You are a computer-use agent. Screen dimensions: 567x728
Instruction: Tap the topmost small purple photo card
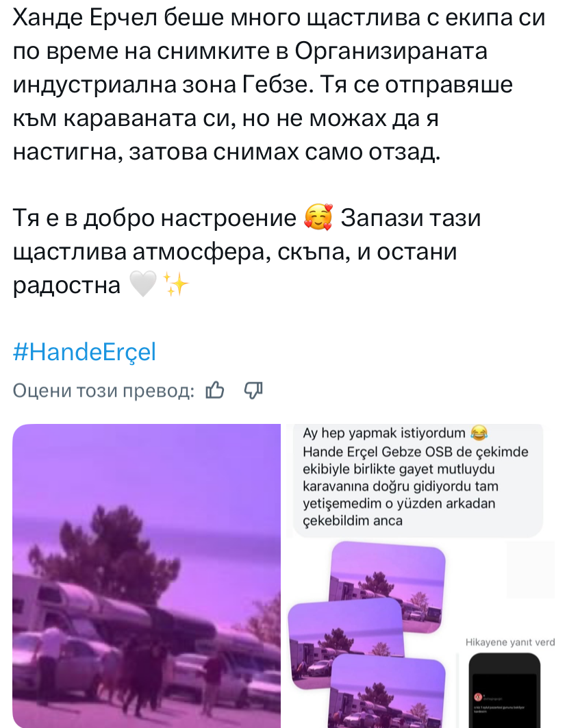(388, 585)
